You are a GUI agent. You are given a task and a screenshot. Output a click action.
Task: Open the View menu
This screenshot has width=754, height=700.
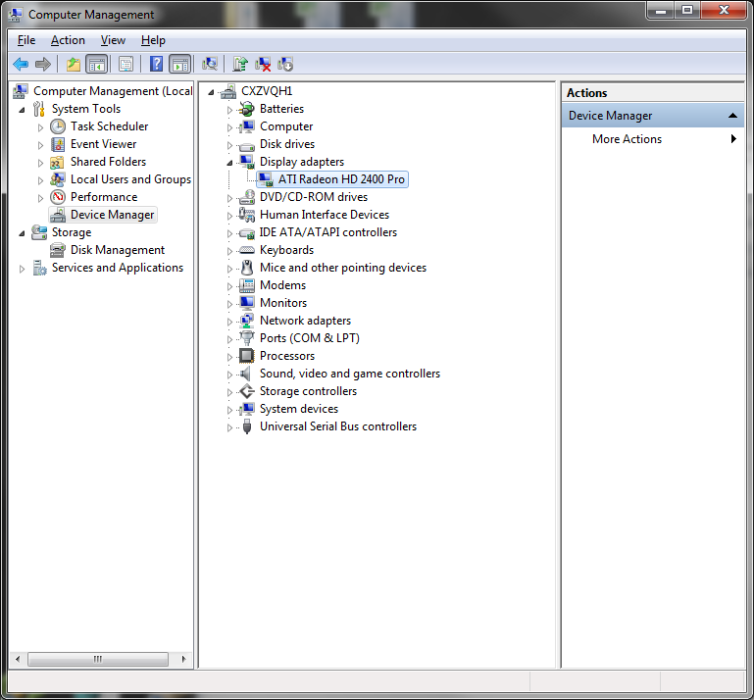(x=113, y=40)
